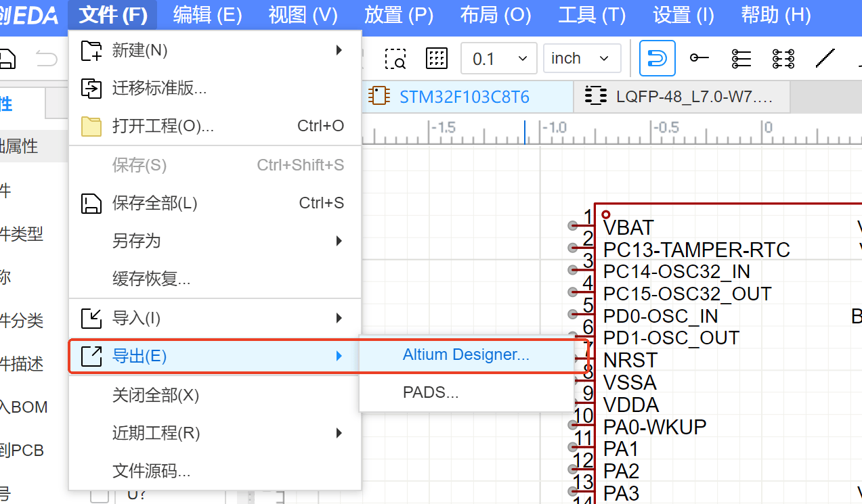Screen dimensions: 862x504
Task: Click the footprint icon on the LQFP tab
Action: pos(595,96)
